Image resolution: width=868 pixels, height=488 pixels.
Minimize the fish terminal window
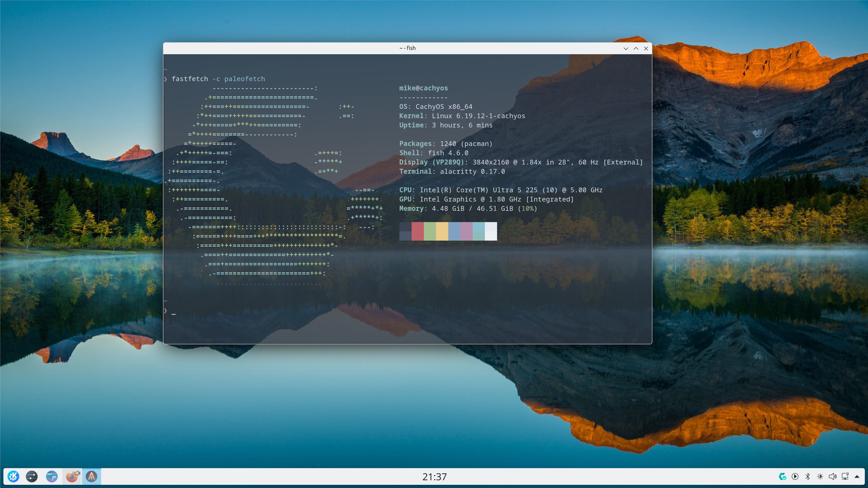coord(626,49)
